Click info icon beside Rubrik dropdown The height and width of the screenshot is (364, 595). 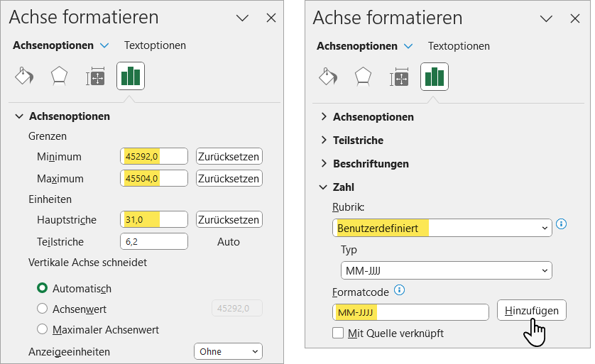point(561,225)
